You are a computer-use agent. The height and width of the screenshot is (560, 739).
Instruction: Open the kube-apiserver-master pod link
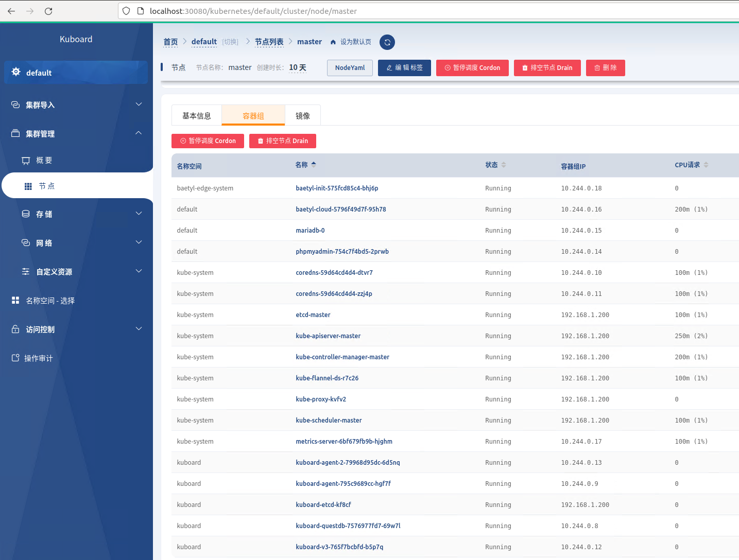pyautogui.click(x=328, y=336)
